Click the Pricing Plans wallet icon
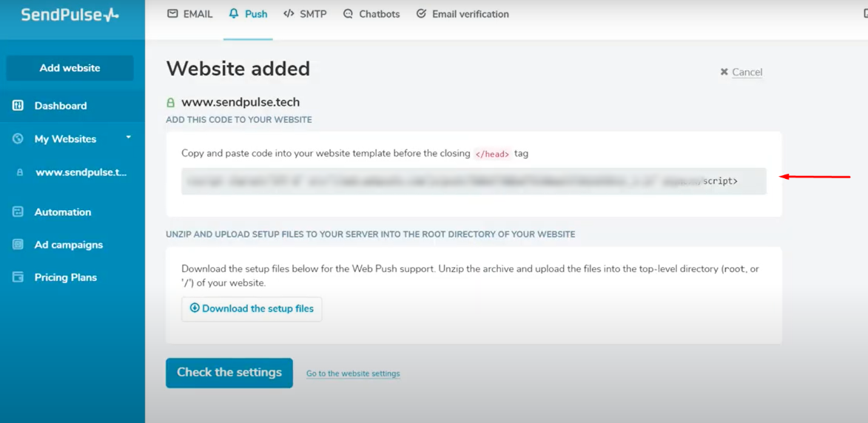The image size is (868, 423). pos(18,277)
